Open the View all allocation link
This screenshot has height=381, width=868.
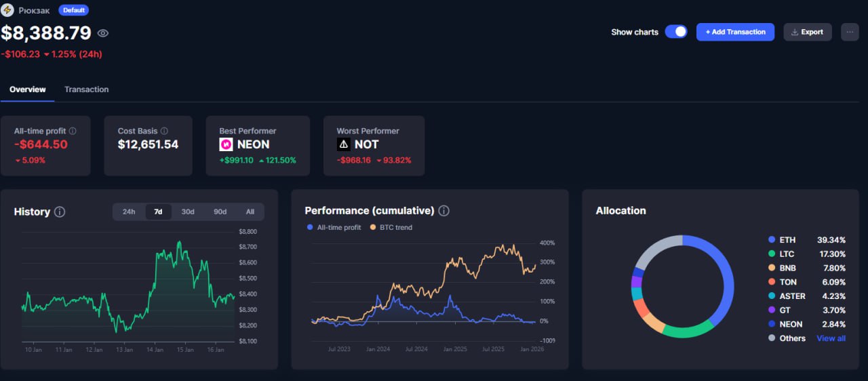pyautogui.click(x=831, y=338)
